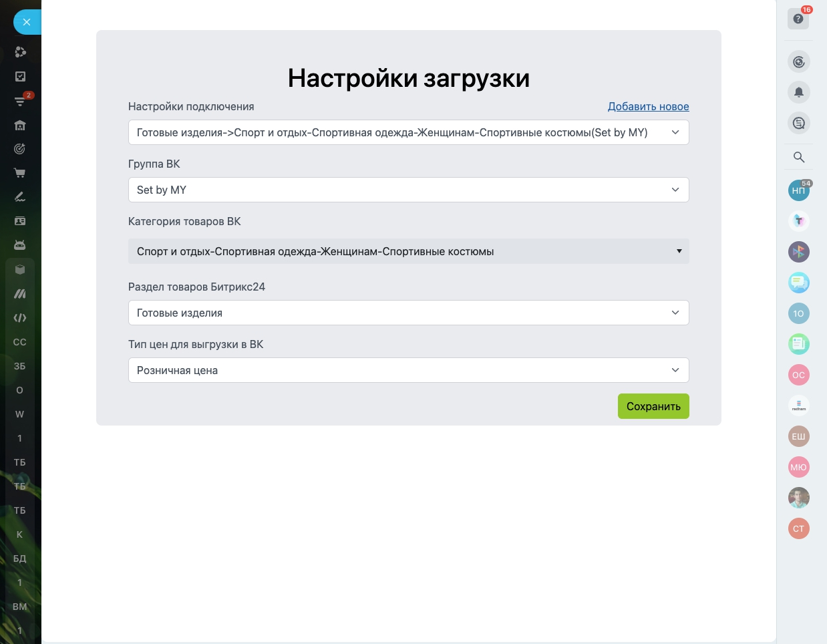Viewport: 827px width, 644px height.
Task: Open the ВМ item in left sidebar
Action: pos(20,607)
